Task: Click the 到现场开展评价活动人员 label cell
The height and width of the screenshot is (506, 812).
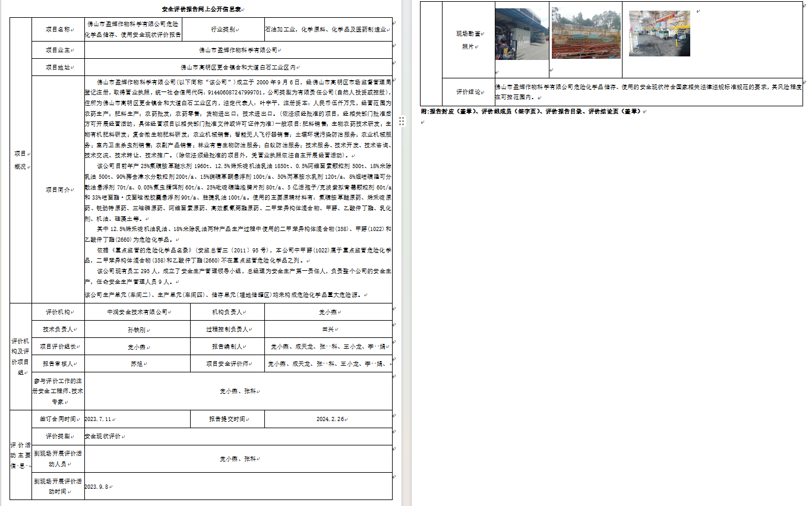Action: (x=57, y=458)
